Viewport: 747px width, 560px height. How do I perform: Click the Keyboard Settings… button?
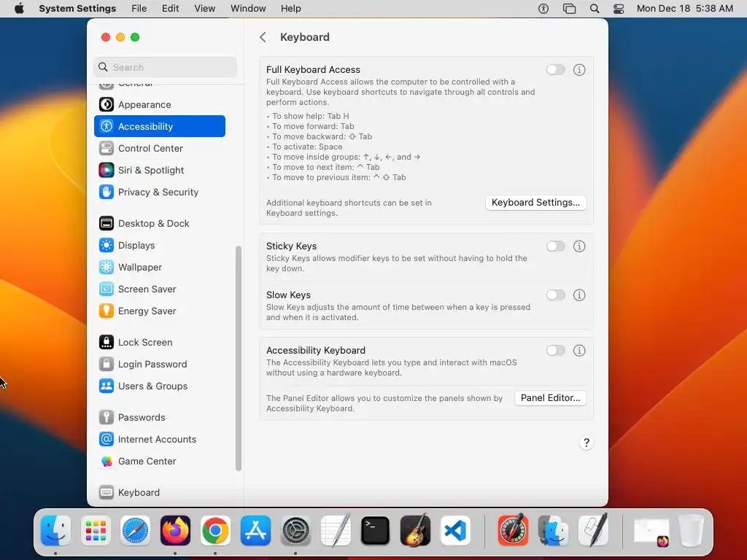click(535, 203)
